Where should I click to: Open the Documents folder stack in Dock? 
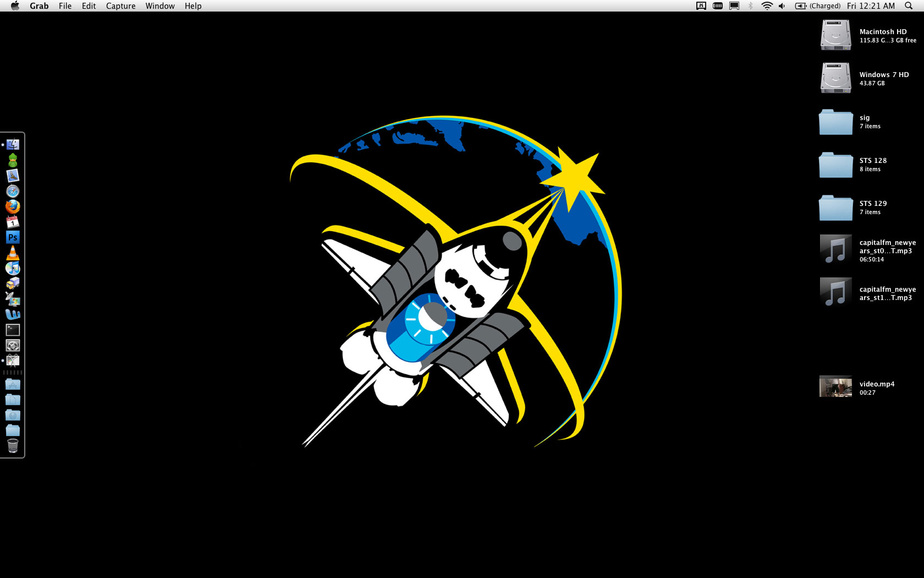[13, 399]
